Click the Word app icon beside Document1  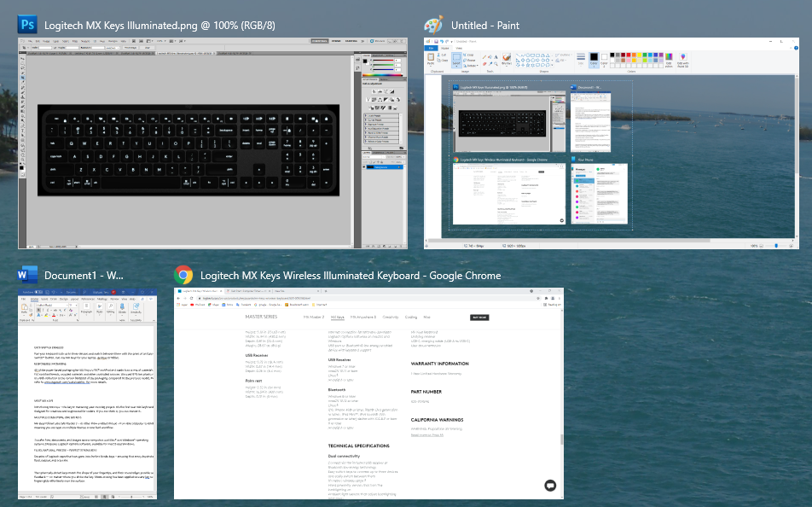point(27,275)
